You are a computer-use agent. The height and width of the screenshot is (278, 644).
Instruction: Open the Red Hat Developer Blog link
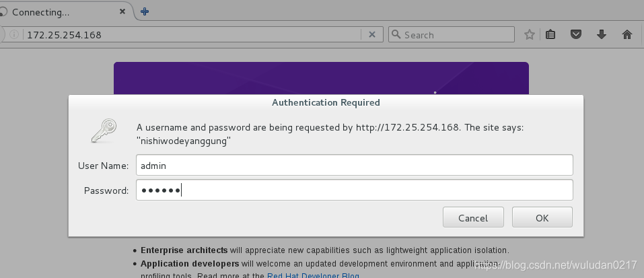(313, 275)
